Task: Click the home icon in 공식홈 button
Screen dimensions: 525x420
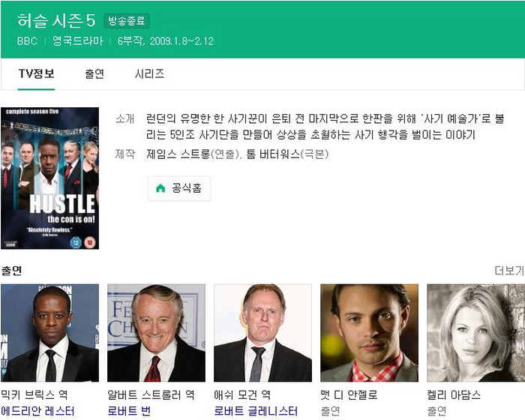Action: click(x=160, y=189)
